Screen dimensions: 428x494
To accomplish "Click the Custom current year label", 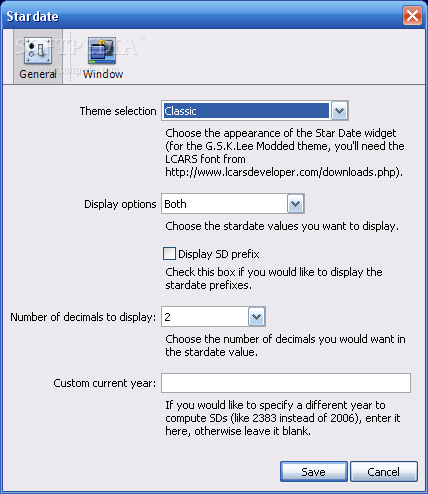I will point(105,383).
